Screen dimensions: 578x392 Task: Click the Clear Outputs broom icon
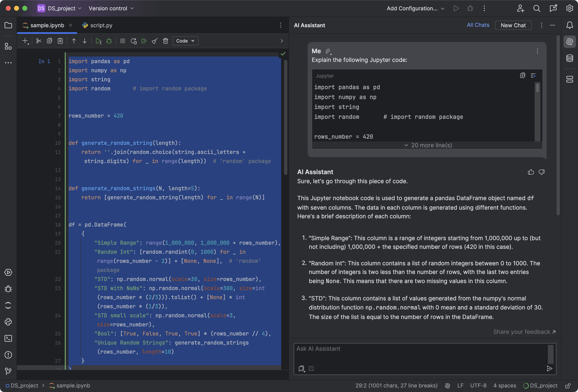pos(155,41)
